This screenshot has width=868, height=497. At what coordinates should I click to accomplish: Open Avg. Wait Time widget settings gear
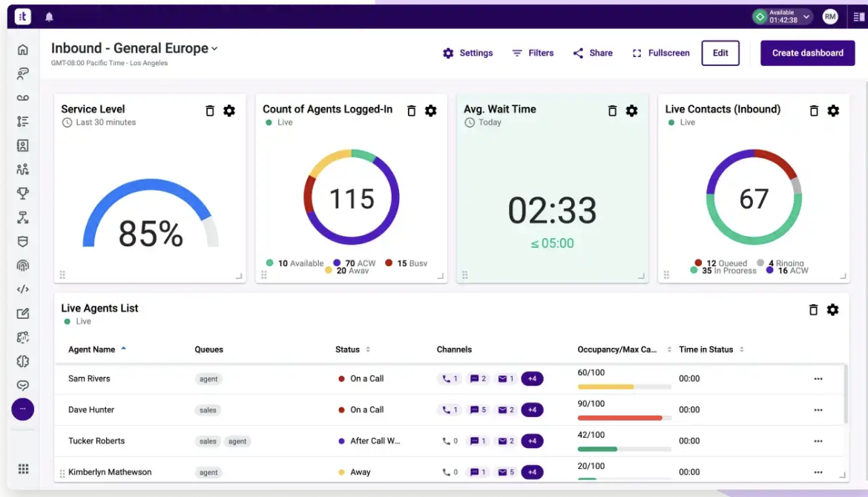(631, 111)
